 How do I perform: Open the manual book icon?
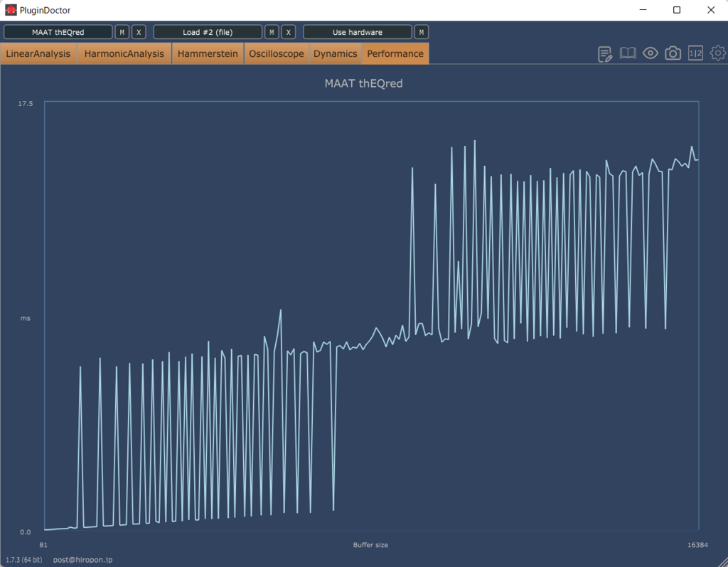[628, 53]
